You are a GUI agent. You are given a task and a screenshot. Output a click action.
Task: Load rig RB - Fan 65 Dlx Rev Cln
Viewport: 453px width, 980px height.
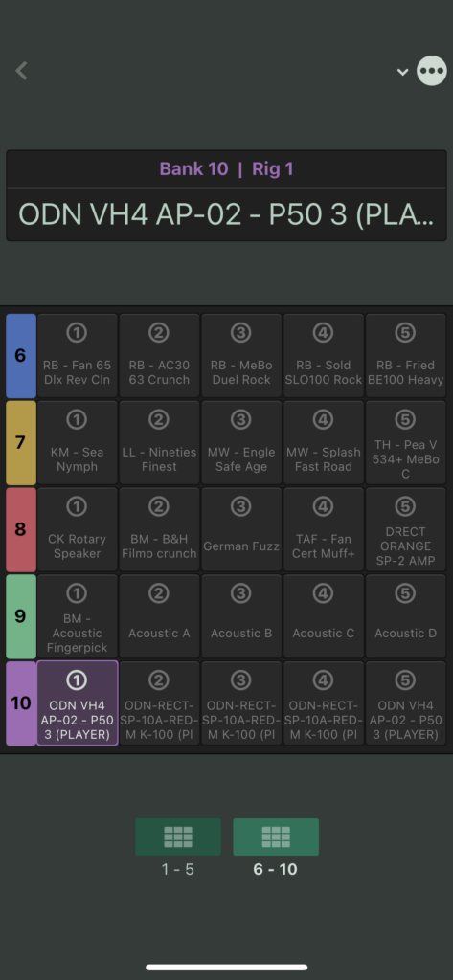point(77,356)
